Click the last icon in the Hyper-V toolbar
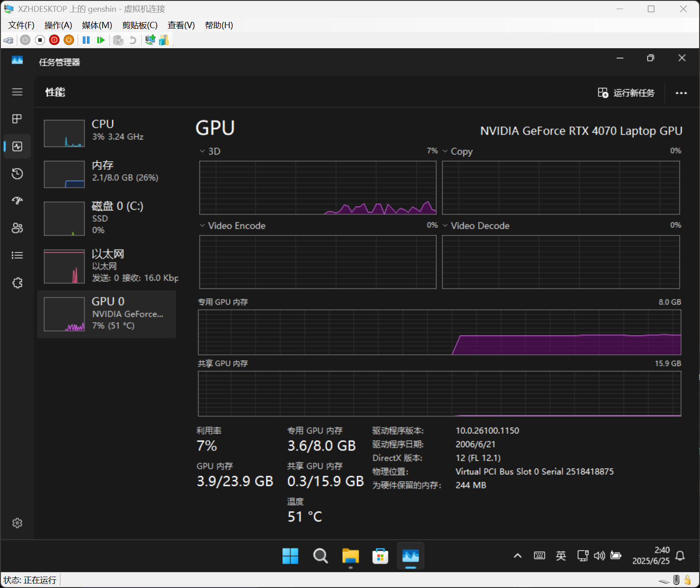This screenshot has width=700, height=588. click(164, 40)
